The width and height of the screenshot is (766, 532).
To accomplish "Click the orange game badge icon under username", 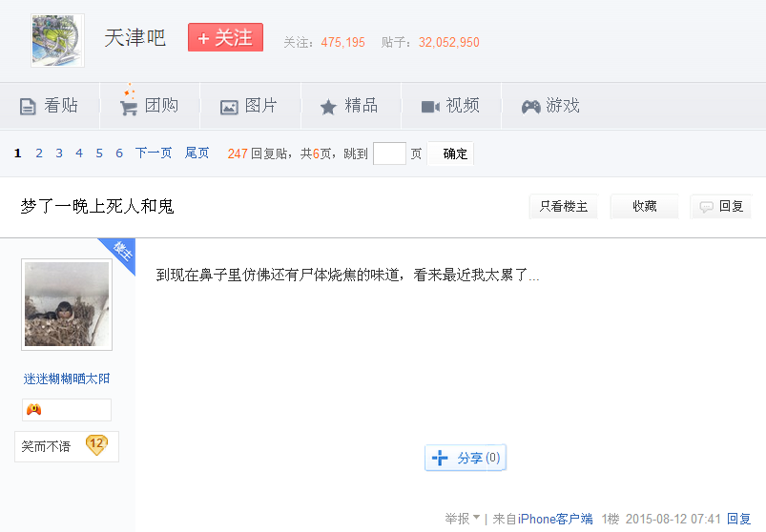I will tap(33, 410).
